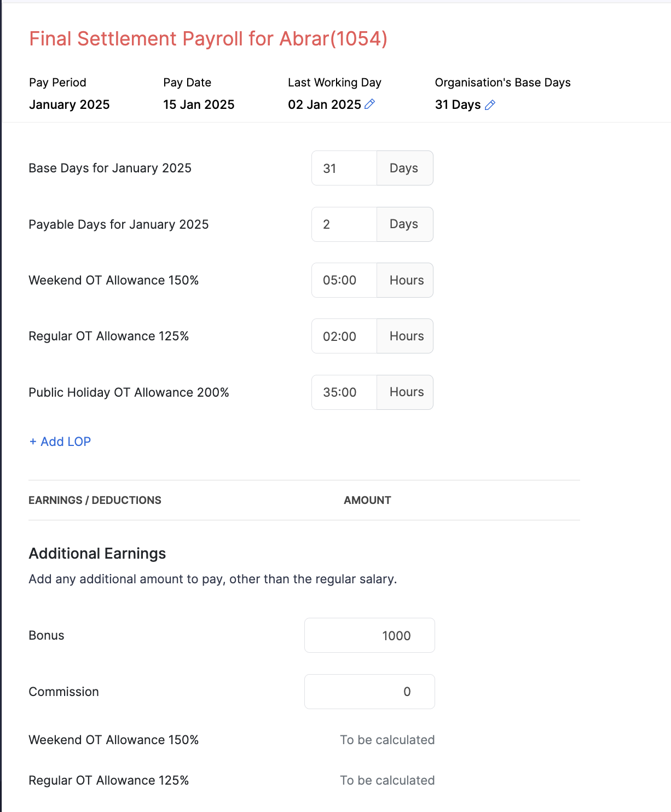Click the Final Settlement Payroll heading

208,39
